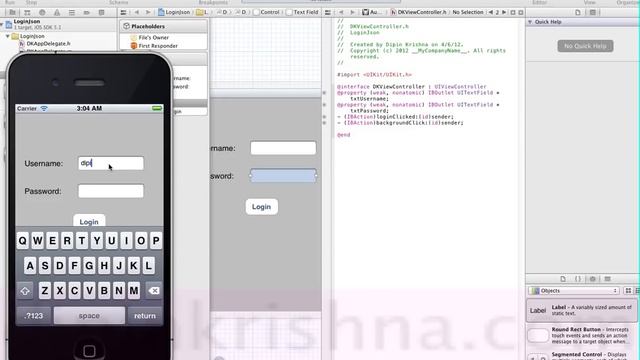Select the highlighted password text field on the canvas

(x=283, y=176)
